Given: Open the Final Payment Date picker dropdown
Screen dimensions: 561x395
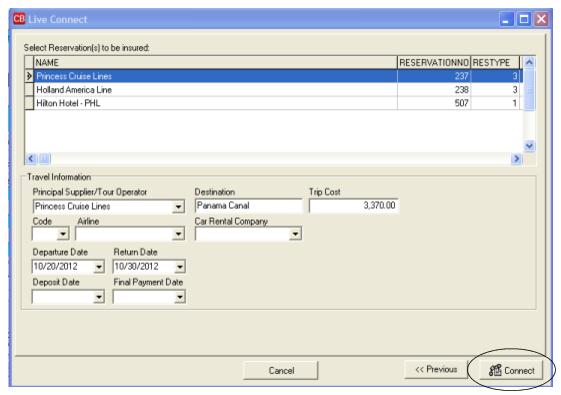Looking at the screenshot, I should click(x=180, y=297).
